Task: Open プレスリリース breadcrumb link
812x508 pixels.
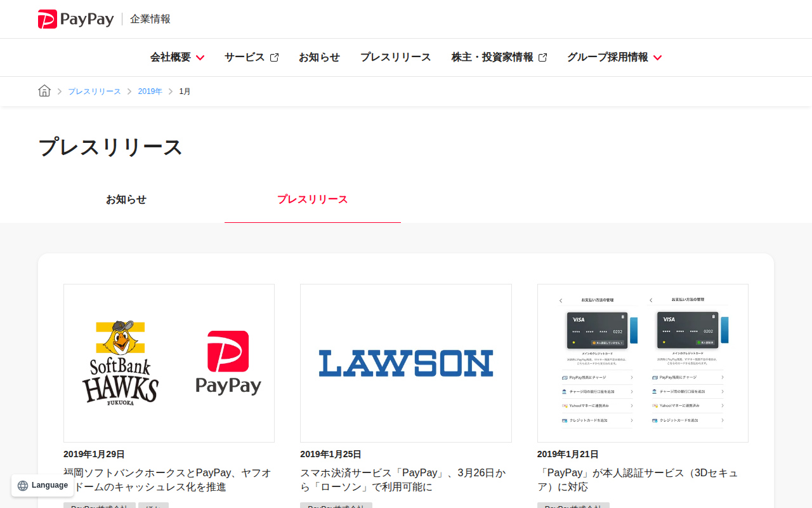Action: click(95, 91)
